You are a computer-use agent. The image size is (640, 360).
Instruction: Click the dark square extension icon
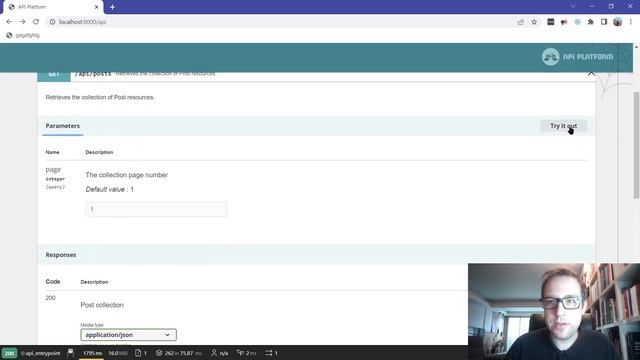(551, 22)
